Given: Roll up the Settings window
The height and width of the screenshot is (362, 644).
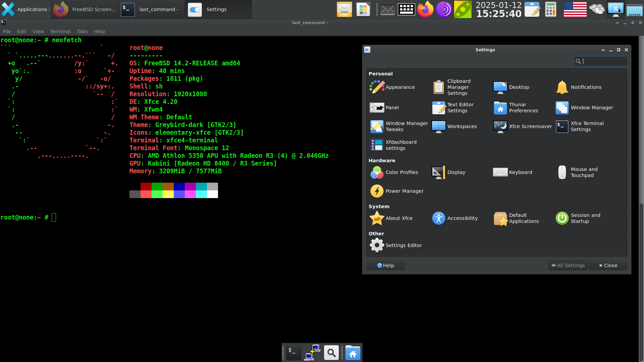Looking at the screenshot, I should (x=603, y=50).
